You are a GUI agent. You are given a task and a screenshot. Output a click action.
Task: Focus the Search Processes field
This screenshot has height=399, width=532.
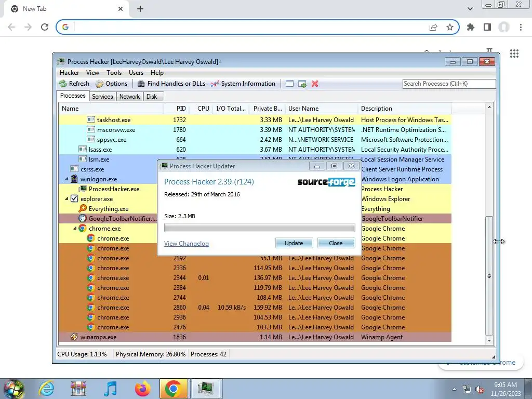pyautogui.click(x=449, y=84)
